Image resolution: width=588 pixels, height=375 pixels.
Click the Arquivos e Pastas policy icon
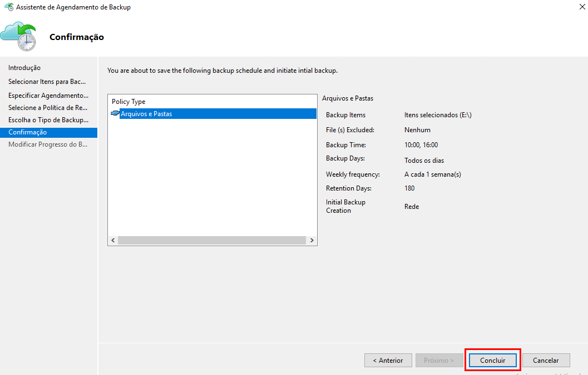point(115,113)
